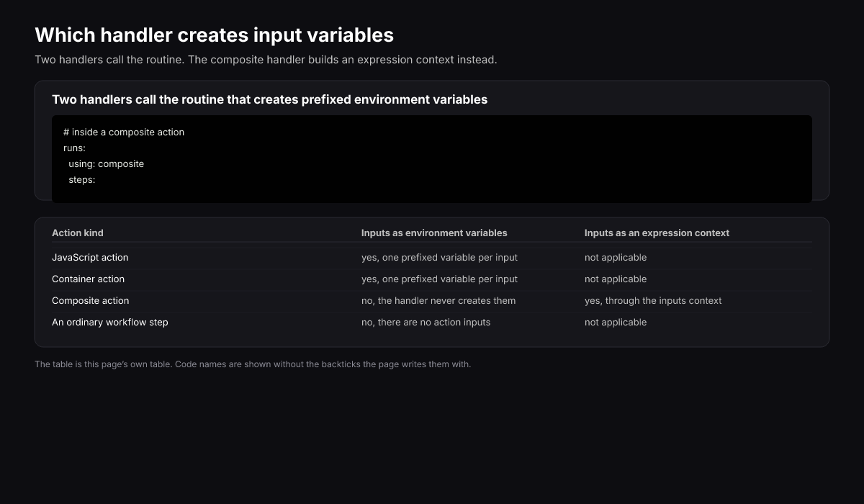Click the "Inputs as environment variables" column header
864x504 pixels.
[434, 233]
